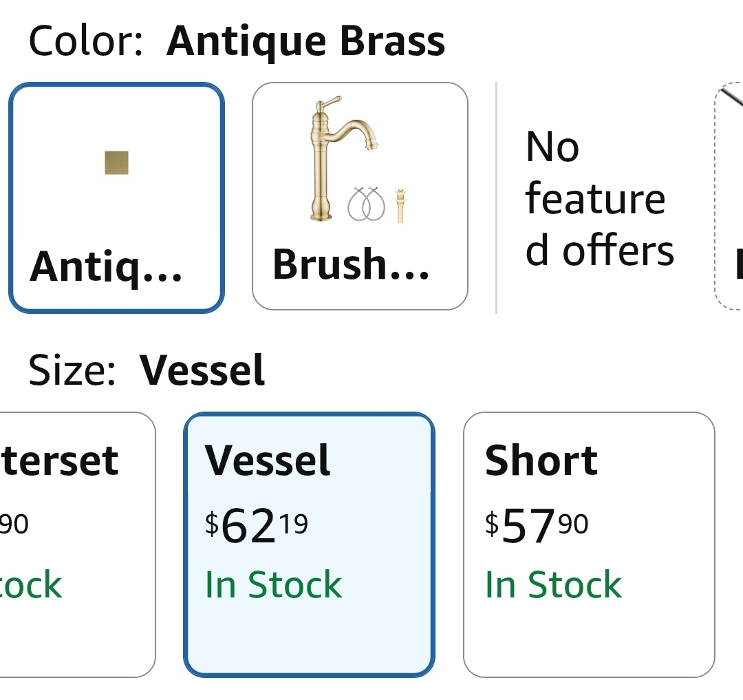The image size is (743, 700).
Task: Click the supply hoses icon in Brushed option
Action: pos(366,204)
